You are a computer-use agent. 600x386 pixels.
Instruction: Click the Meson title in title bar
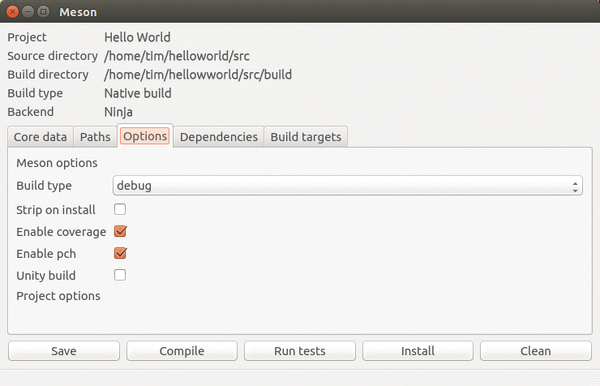(78, 12)
